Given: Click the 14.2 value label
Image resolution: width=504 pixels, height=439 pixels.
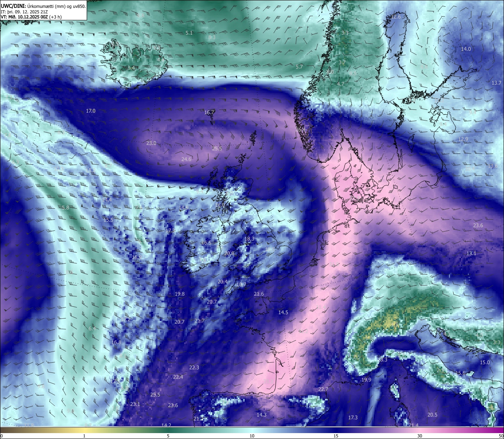Looking at the screenshot, I should coord(166,425).
